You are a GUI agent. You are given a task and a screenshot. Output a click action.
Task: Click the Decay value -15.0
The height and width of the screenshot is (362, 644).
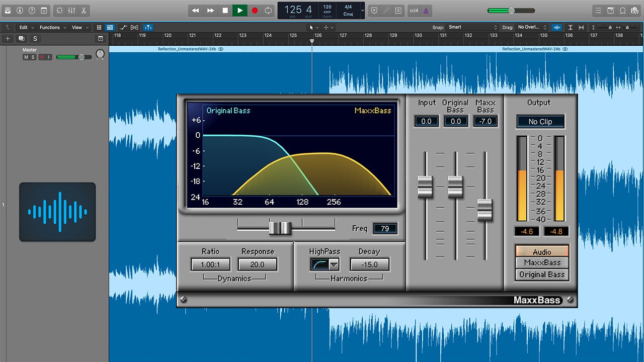[369, 264]
